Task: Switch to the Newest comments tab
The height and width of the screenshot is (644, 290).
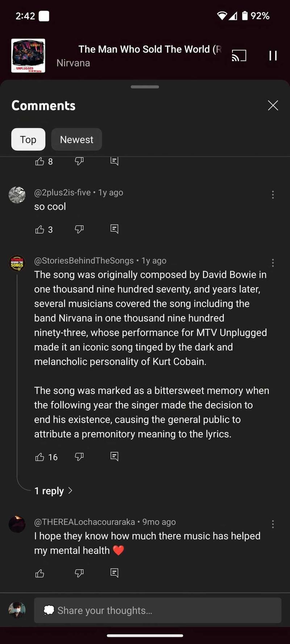Action: pyautogui.click(x=76, y=139)
